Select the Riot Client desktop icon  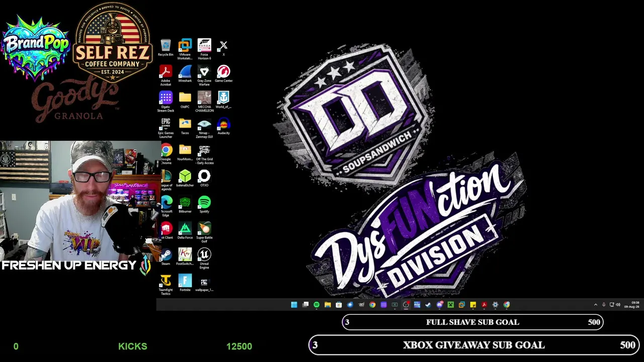[x=166, y=231]
